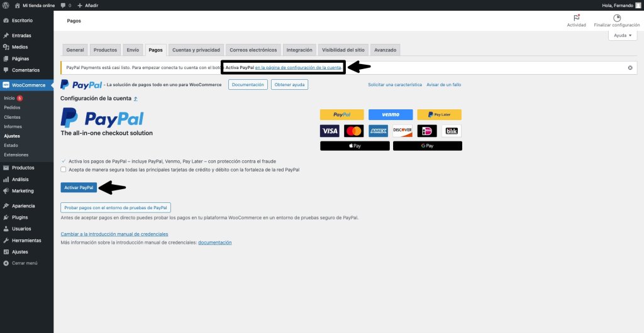Open the WooCommerce Ajustes submenu item
This screenshot has height=333, width=644.
click(x=11, y=136)
